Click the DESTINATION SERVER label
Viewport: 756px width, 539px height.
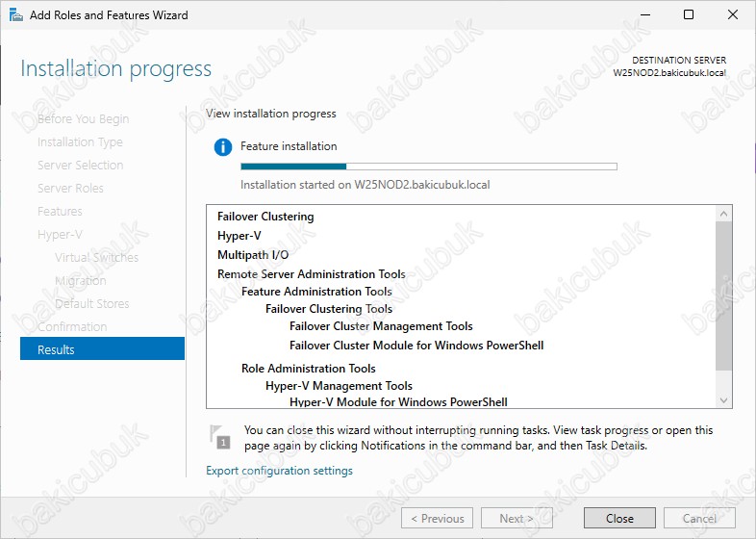click(x=679, y=61)
